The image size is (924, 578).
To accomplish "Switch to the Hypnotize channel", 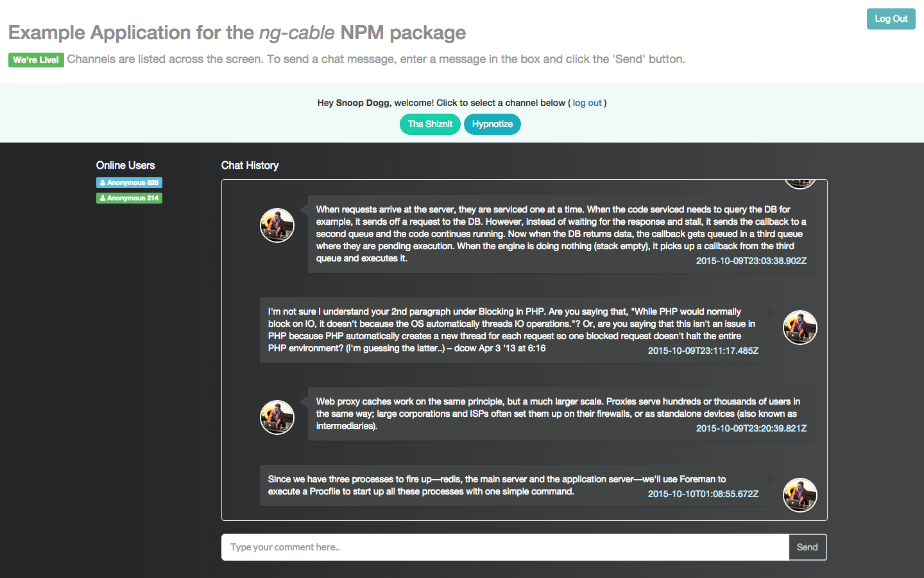I will coord(492,124).
